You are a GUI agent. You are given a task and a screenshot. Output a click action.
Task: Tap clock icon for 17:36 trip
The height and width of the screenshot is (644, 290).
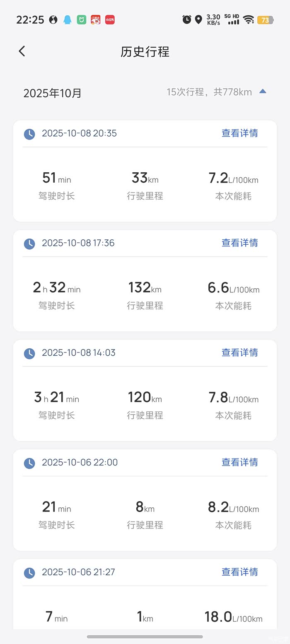pyautogui.click(x=29, y=244)
